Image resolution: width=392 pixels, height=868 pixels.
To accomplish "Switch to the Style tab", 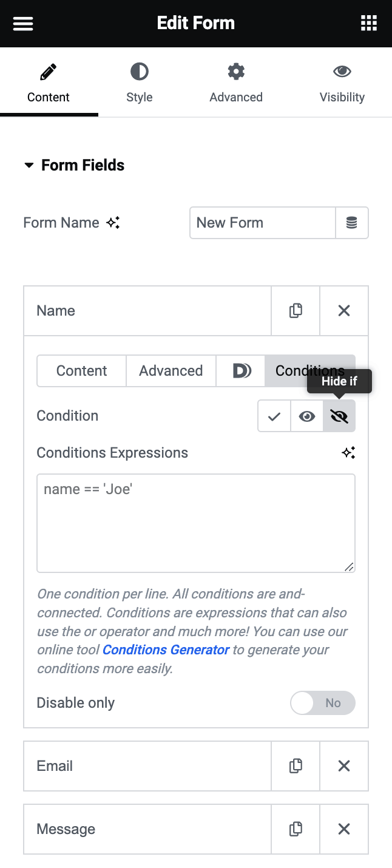I will (139, 82).
